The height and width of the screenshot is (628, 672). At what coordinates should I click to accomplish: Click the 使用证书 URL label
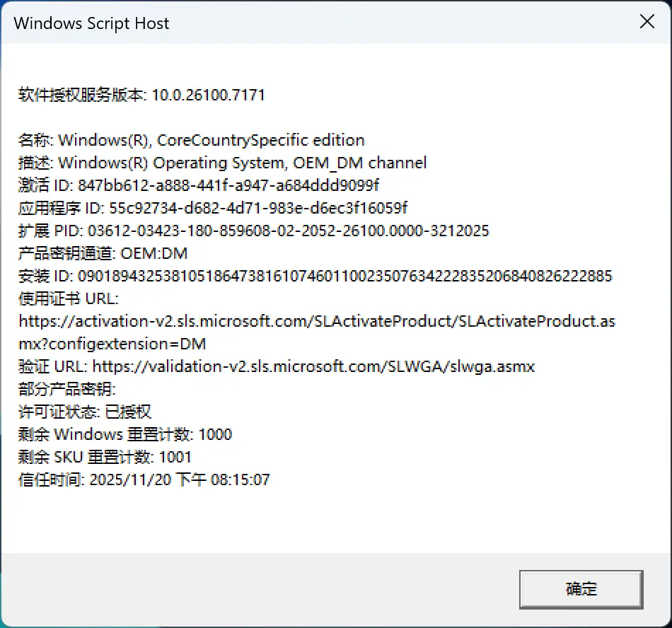click(x=69, y=298)
